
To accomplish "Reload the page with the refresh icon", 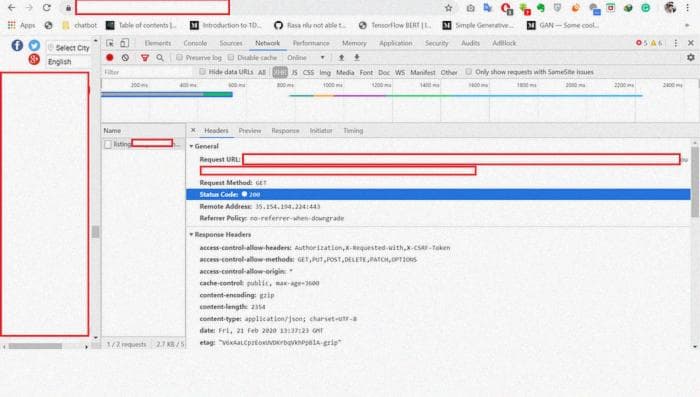I will click(46, 8).
